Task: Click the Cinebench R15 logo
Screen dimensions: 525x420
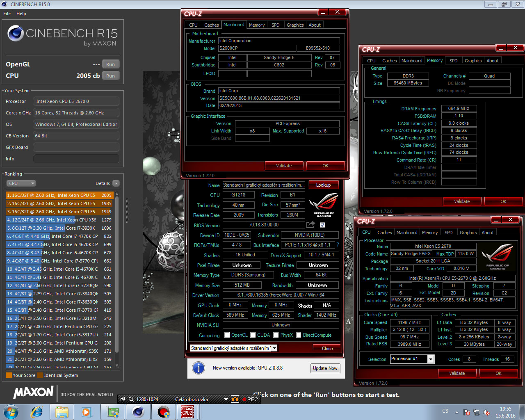Action: (x=62, y=35)
